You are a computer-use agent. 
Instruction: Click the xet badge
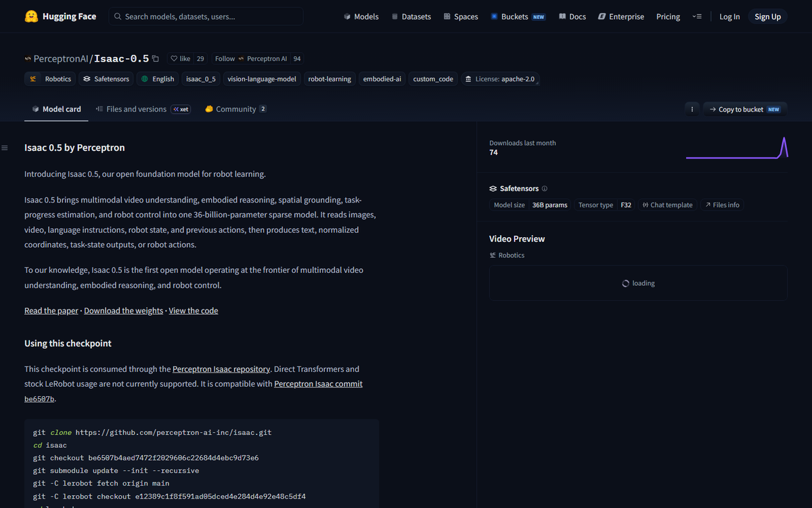180,109
